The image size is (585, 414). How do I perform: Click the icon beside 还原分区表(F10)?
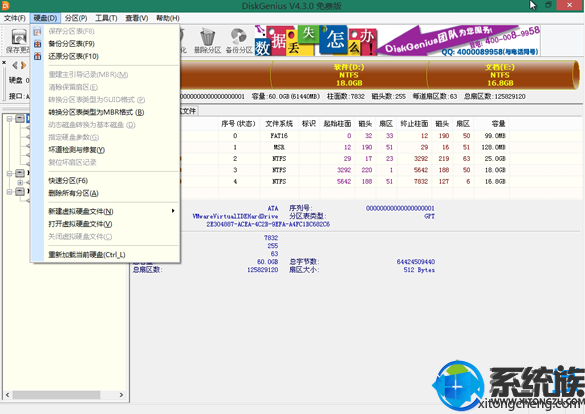(x=37, y=56)
